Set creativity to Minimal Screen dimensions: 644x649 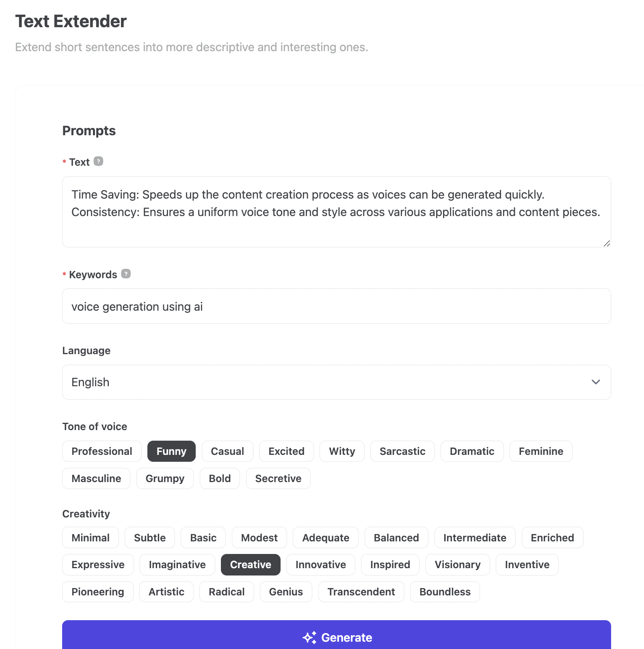(91, 538)
